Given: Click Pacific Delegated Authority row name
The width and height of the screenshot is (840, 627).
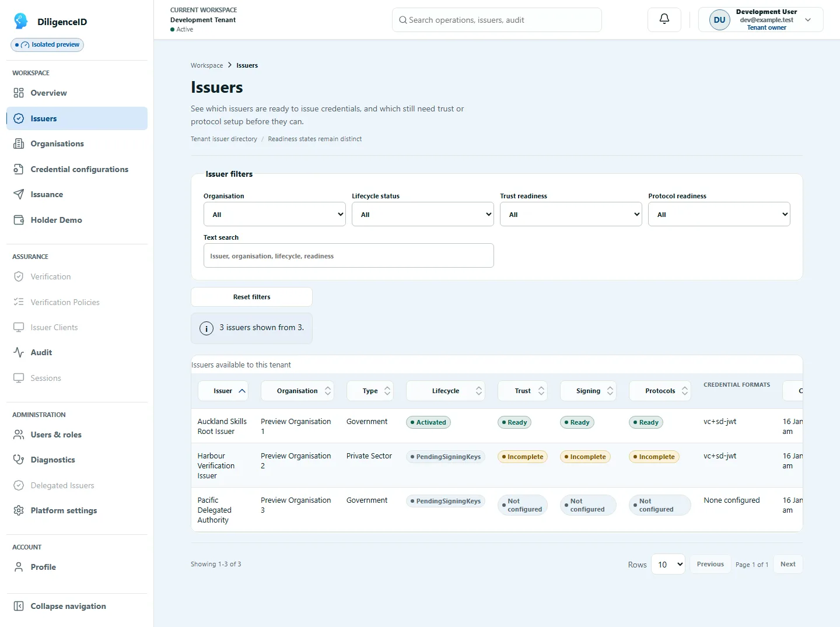Looking at the screenshot, I should (x=215, y=510).
